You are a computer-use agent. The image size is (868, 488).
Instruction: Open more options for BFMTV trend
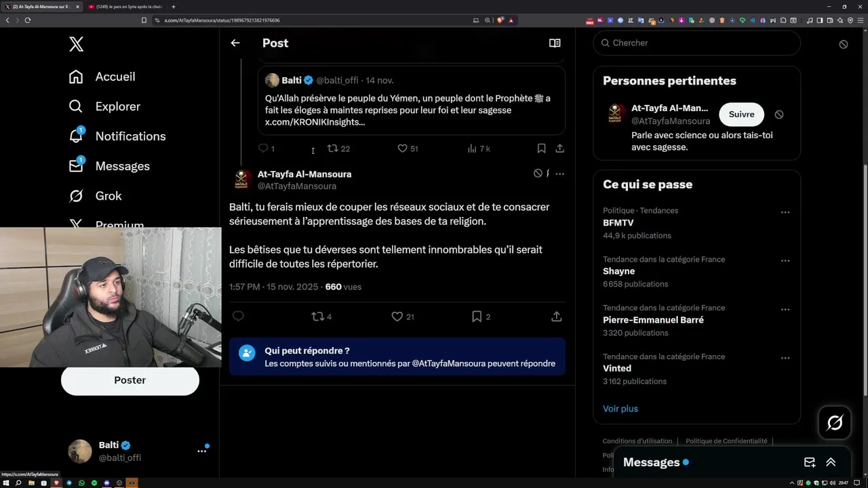(x=785, y=212)
